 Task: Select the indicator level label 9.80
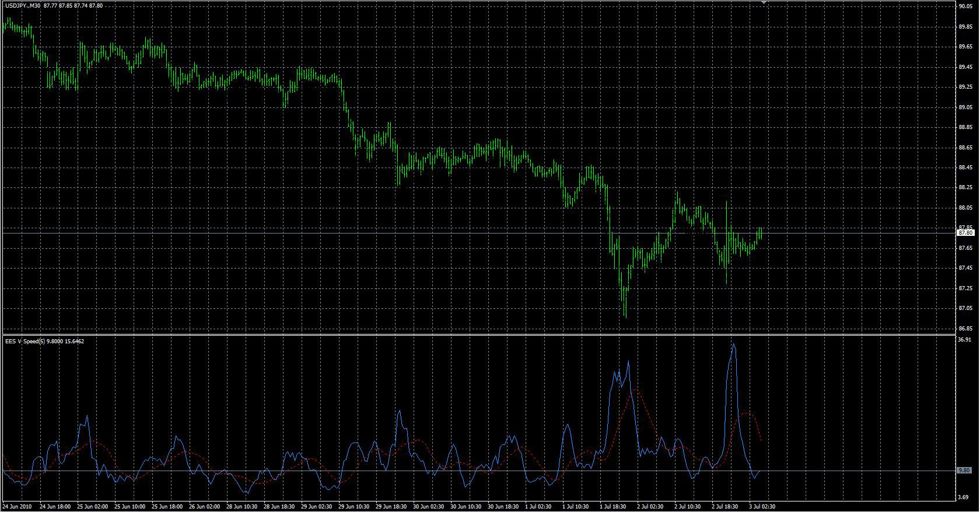pos(964,471)
